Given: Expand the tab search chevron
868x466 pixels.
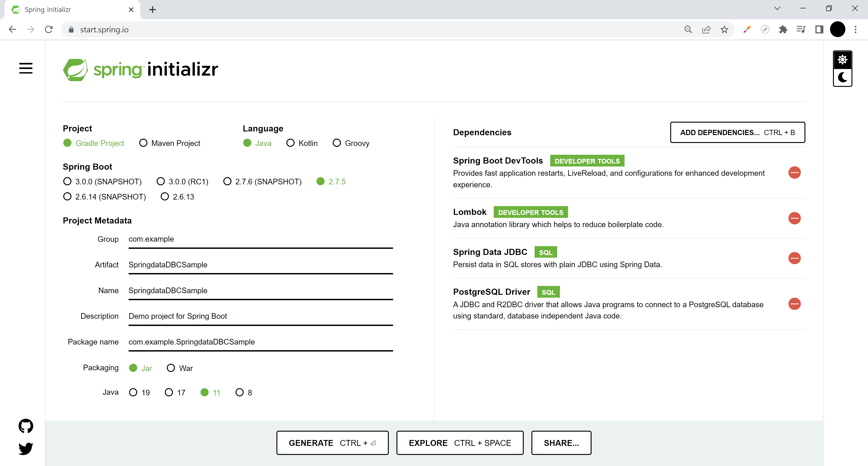Looking at the screenshot, I should point(777,9).
